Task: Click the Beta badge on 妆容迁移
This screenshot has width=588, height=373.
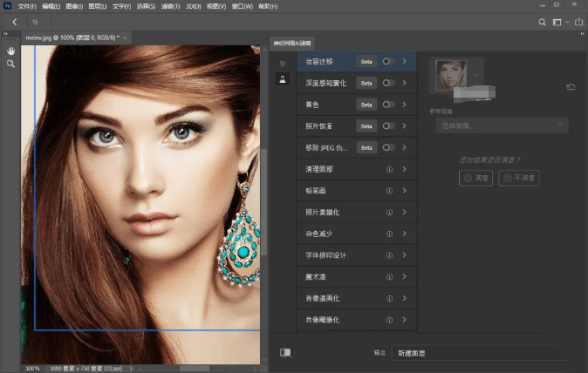Action: pos(366,61)
